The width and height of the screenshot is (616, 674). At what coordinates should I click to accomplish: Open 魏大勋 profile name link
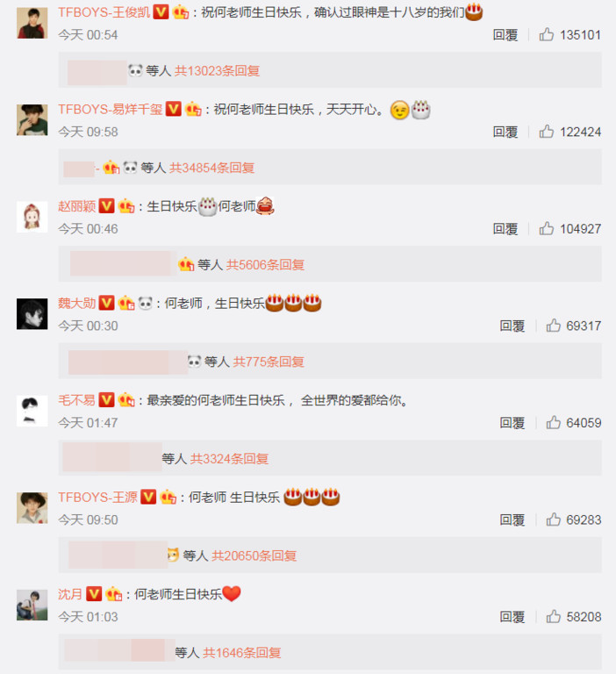pyautogui.click(x=77, y=303)
